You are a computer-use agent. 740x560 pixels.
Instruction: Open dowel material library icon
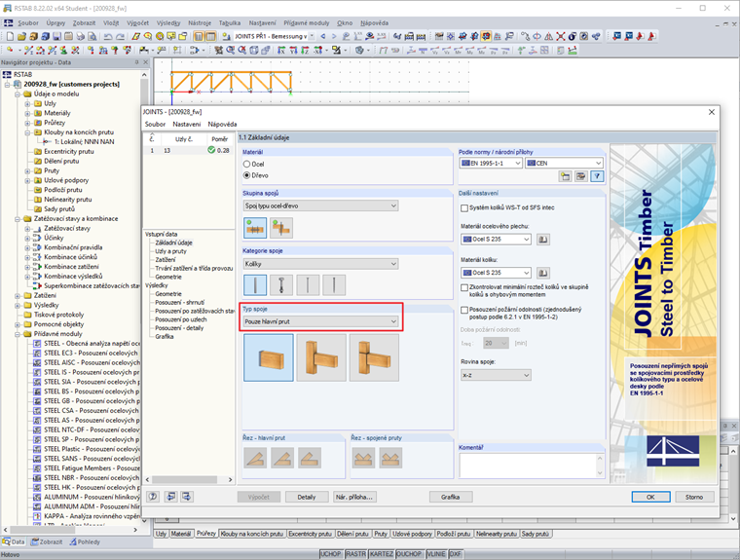point(543,273)
